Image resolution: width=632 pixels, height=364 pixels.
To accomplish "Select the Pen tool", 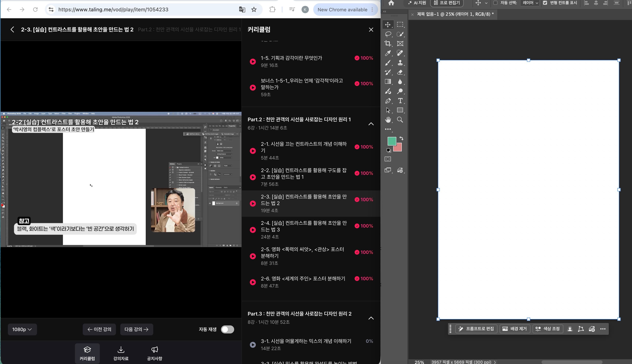I will tap(388, 101).
